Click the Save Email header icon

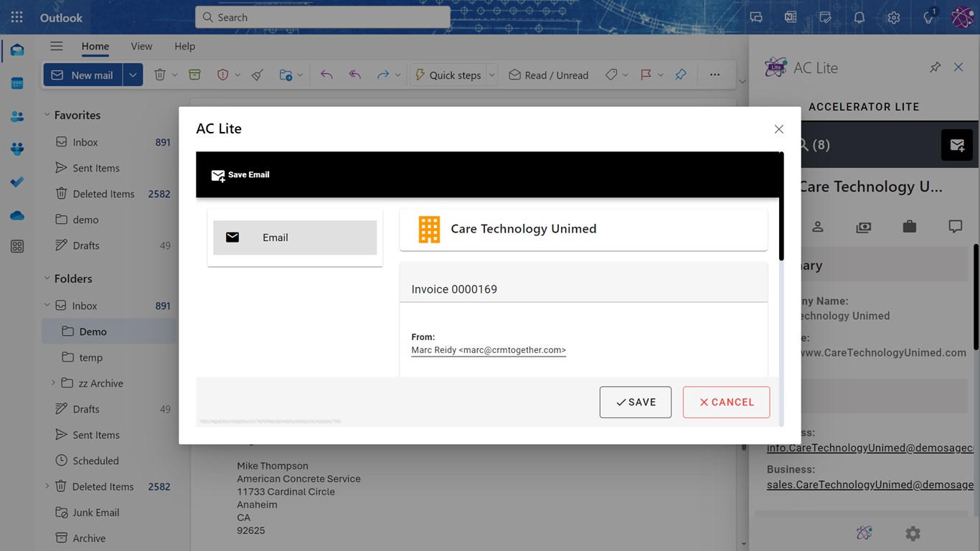pos(218,175)
